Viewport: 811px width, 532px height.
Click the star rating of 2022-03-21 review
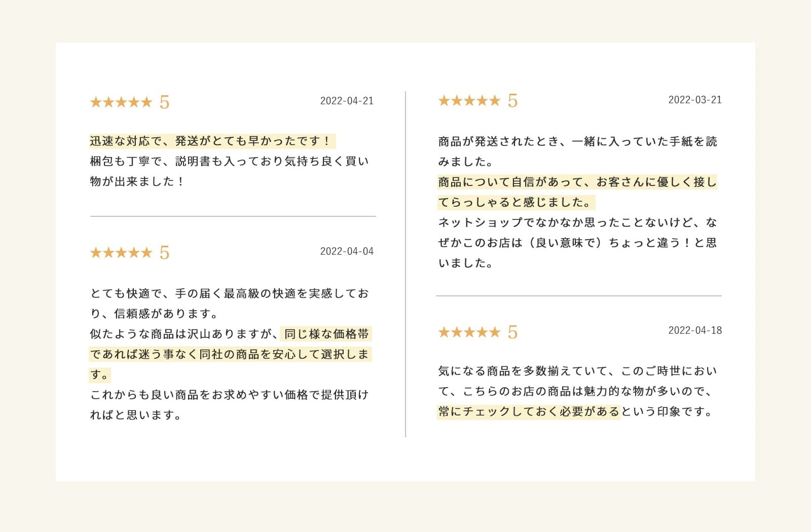(469, 100)
